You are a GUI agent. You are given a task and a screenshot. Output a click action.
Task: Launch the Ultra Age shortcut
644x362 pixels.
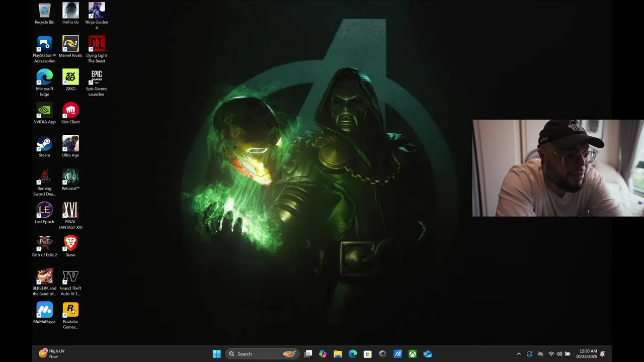click(70, 146)
